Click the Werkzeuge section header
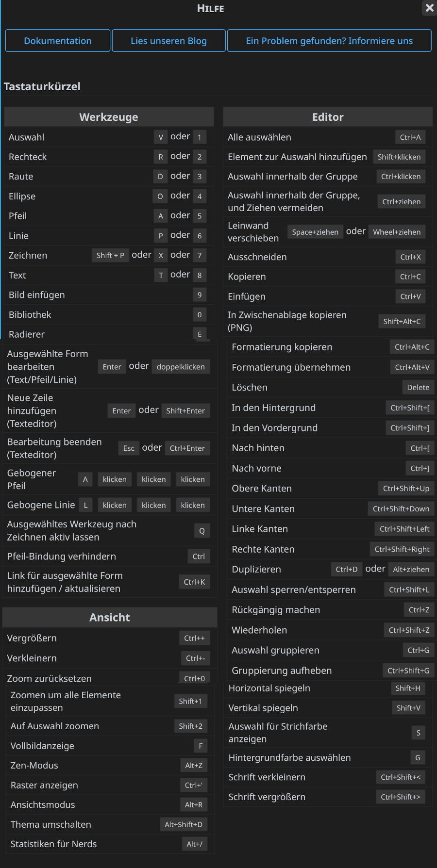The height and width of the screenshot is (868, 437). [x=109, y=117]
